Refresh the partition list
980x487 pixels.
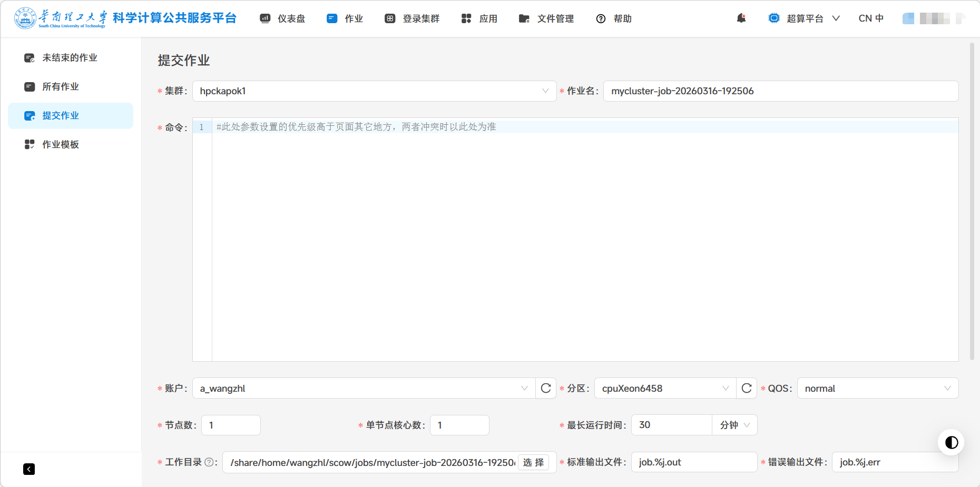(747, 389)
